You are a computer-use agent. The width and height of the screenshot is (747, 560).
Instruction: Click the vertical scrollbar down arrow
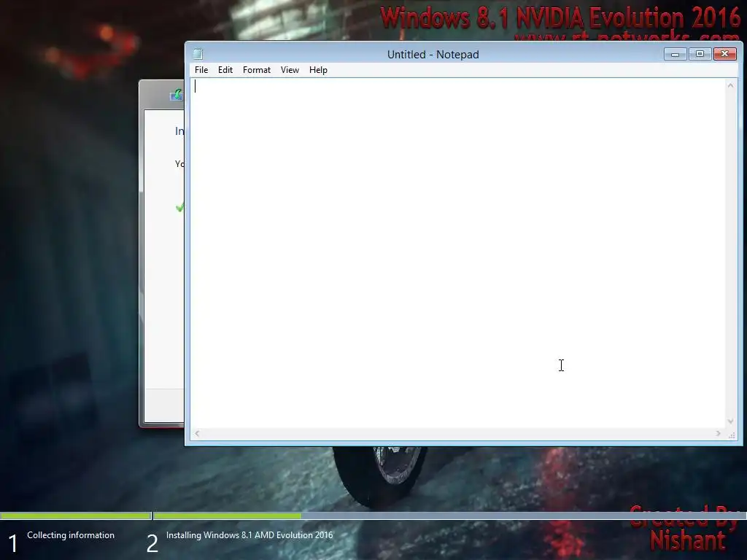coord(730,421)
